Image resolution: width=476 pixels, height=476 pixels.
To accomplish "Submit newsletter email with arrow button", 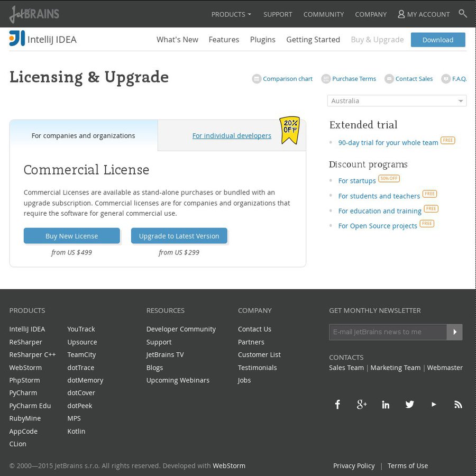I will (454, 332).
